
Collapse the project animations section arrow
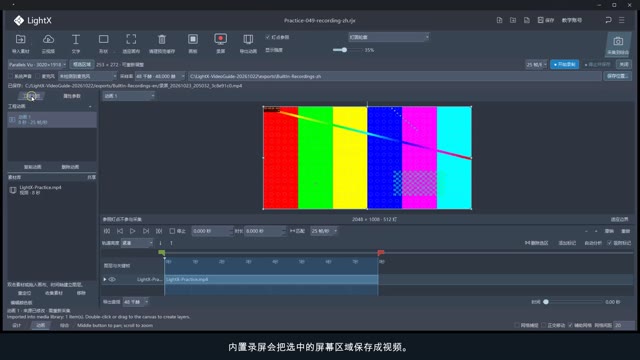click(x=90, y=107)
